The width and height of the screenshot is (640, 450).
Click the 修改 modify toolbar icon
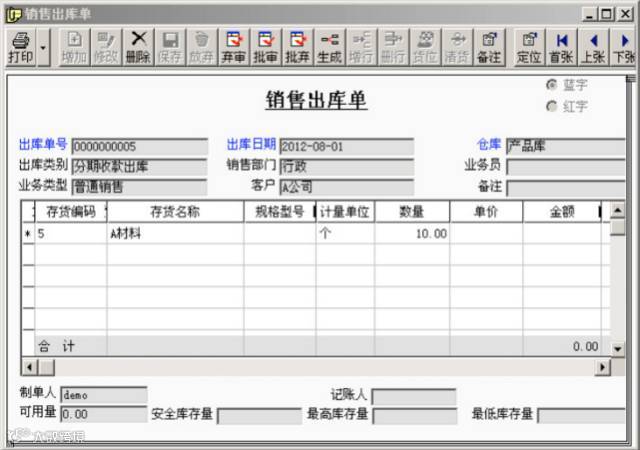pyautogui.click(x=106, y=47)
